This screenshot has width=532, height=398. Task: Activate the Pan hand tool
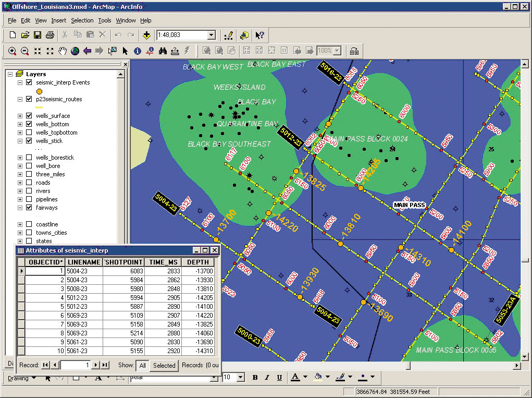click(63, 51)
